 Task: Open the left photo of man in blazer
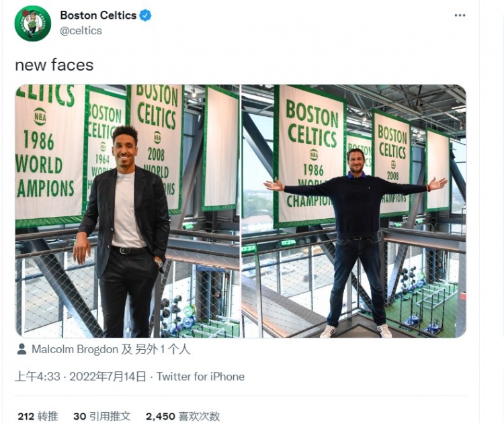pos(127,211)
